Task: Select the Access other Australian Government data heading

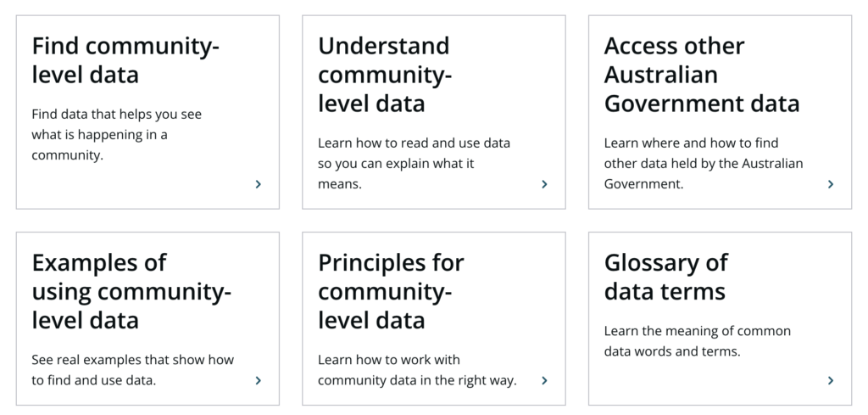Action: tap(702, 75)
